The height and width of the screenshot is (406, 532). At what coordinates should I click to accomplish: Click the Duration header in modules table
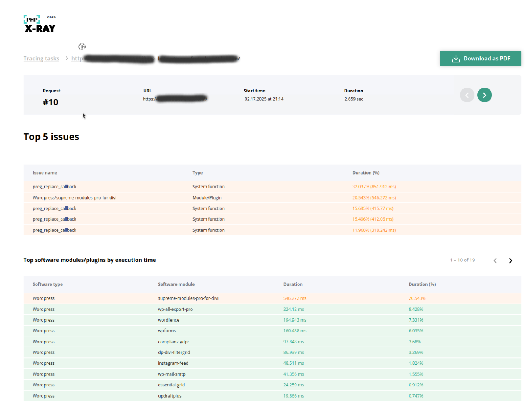point(293,284)
